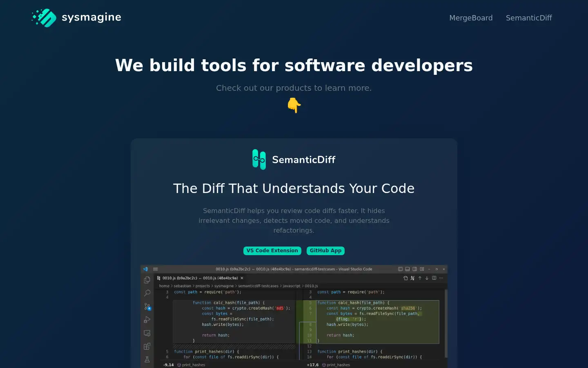Click the SemanticDiff toggle icon in editor toolbar
This screenshot has height=368, width=588.
(413, 278)
